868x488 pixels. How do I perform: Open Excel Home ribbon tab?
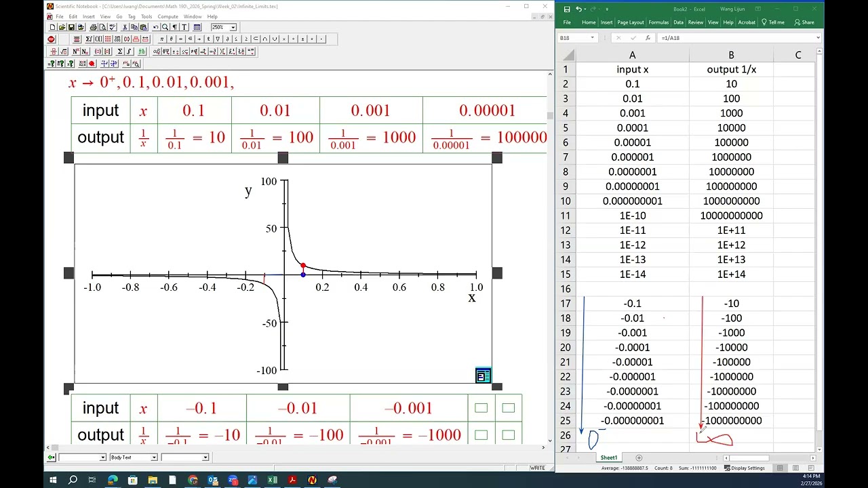coord(589,22)
